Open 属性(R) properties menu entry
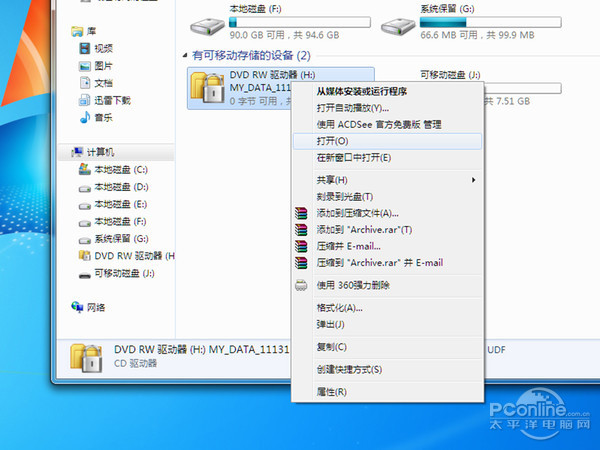The height and width of the screenshot is (450, 600). pos(387,392)
